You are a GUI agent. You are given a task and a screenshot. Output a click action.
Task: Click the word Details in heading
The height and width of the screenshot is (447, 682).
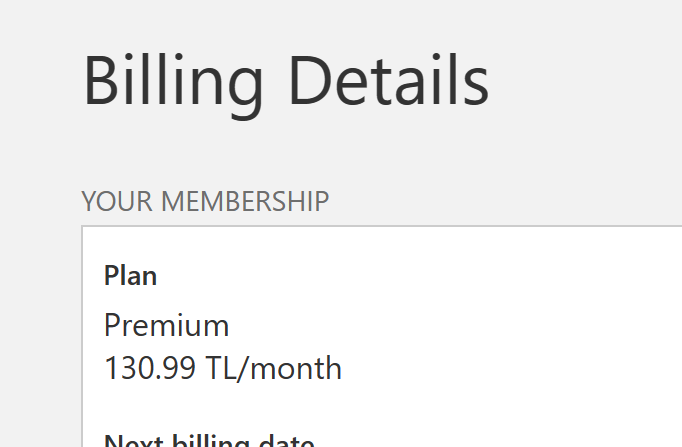(x=387, y=80)
